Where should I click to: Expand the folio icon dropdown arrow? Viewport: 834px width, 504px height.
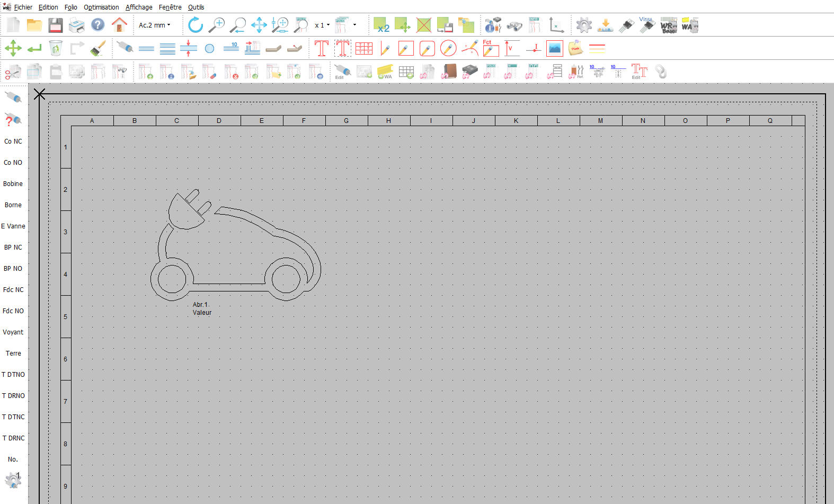point(354,25)
